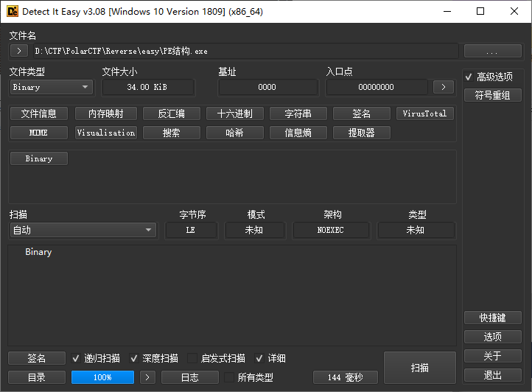Select the Binary result in scan list
The height and width of the screenshot is (392, 532).
(38, 252)
